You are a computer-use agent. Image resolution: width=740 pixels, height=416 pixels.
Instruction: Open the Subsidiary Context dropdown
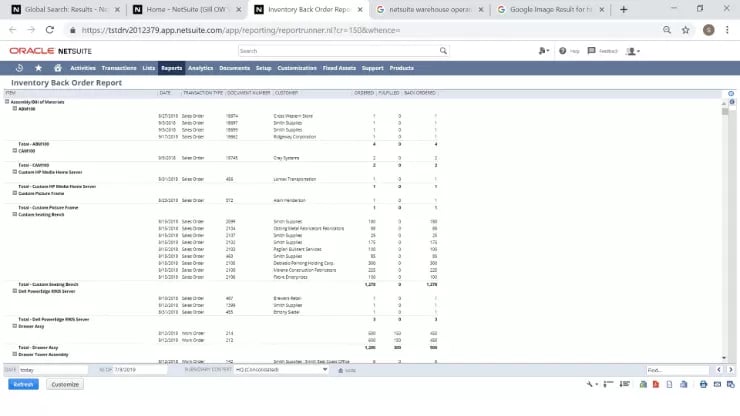pos(281,370)
